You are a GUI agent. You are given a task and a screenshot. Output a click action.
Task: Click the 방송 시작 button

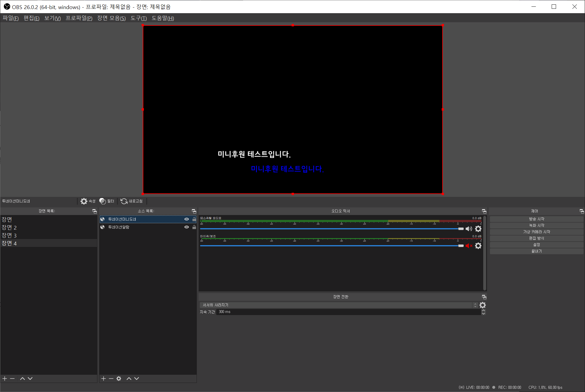point(536,219)
